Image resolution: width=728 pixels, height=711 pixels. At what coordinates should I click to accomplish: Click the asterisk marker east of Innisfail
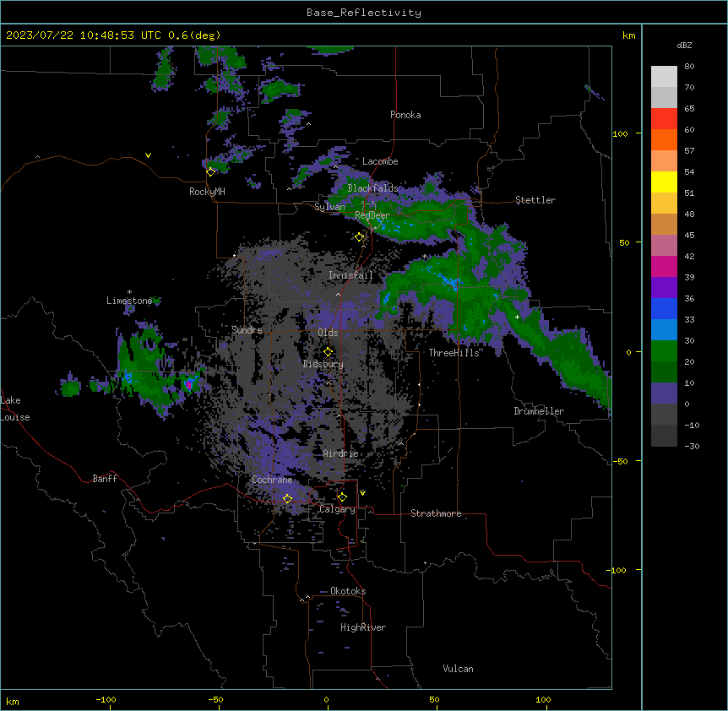424,257
